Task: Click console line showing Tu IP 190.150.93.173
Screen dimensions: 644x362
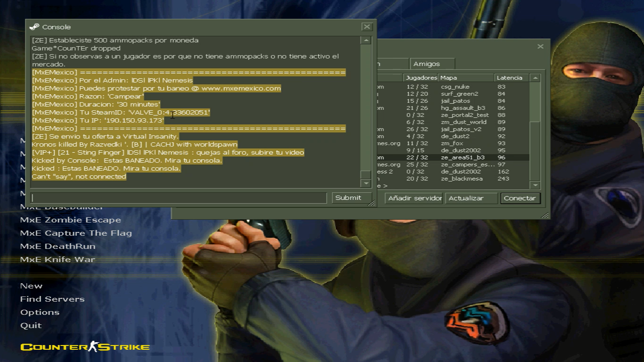Action: (98, 120)
